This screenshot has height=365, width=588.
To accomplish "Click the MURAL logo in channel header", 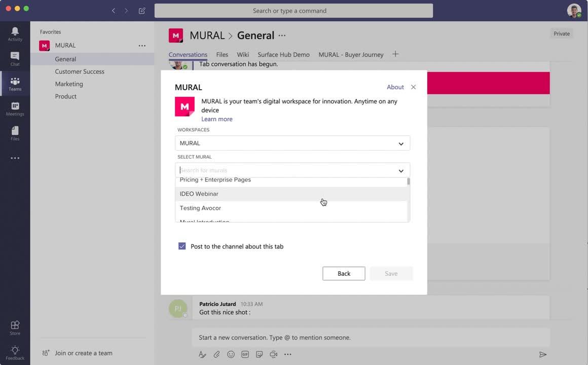I will click(176, 35).
